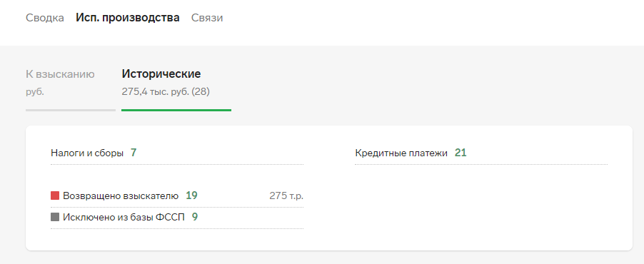
Task: Open the Кредитные платежи category
Action: pyautogui.click(x=401, y=153)
